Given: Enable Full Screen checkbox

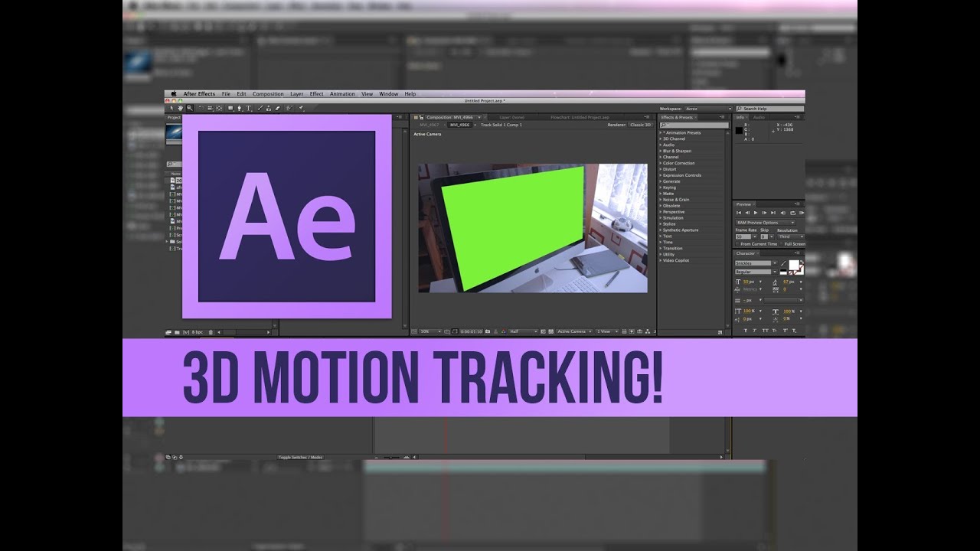Looking at the screenshot, I should tap(782, 244).
